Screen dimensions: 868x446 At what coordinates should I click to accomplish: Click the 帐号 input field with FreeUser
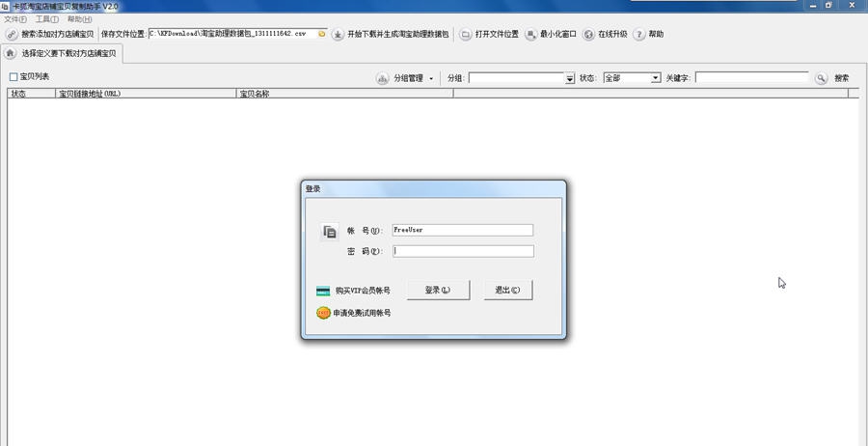pos(462,230)
